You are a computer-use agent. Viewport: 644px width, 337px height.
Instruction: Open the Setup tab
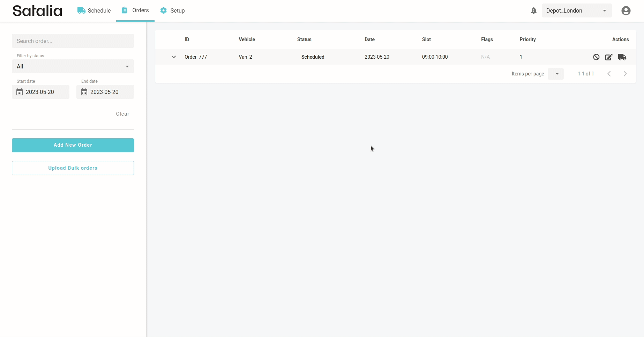(172, 11)
